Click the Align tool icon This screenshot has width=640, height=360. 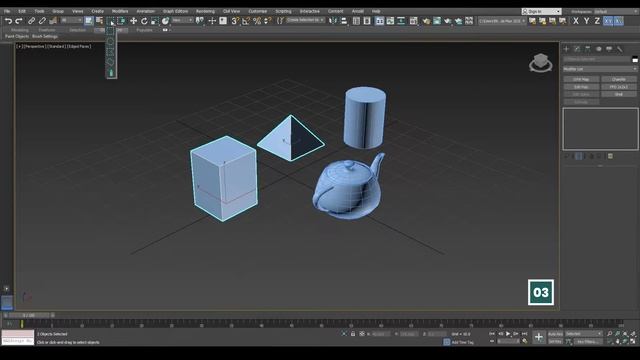click(344, 21)
